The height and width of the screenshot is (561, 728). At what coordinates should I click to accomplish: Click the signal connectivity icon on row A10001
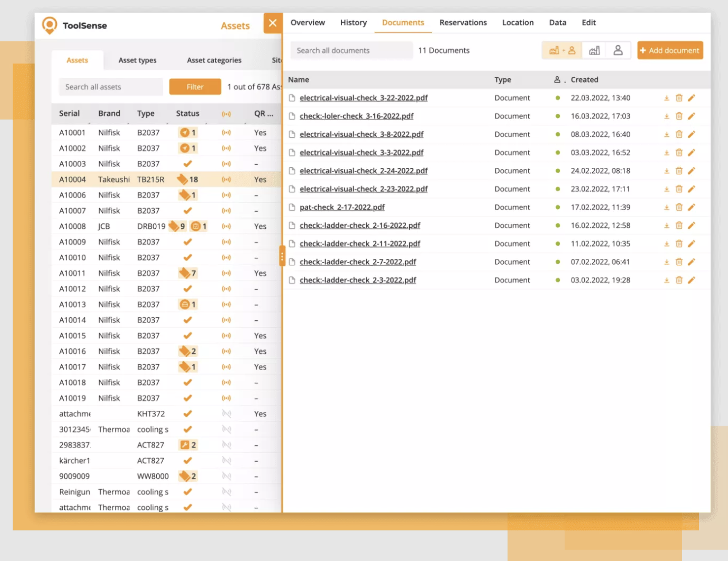227,132
